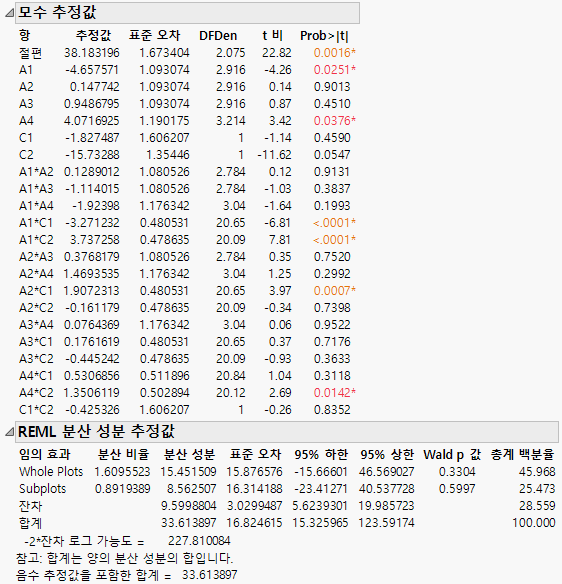
Task: Click the 참고 note about positive components
Action: (124, 558)
